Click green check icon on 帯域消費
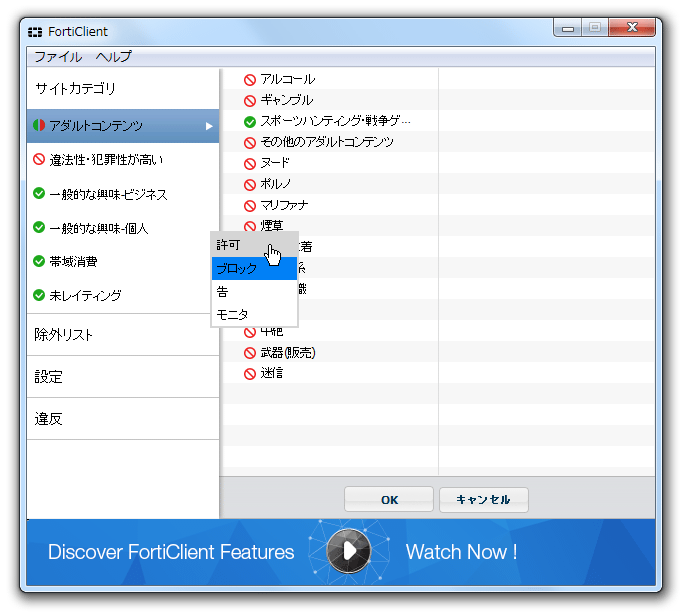The image size is (684, 615). point(39,261)
